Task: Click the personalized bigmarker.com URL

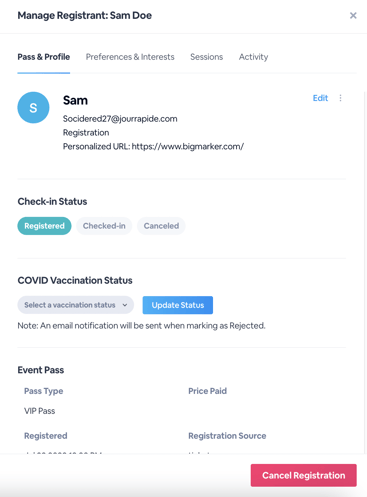Action: pos(188,147)
